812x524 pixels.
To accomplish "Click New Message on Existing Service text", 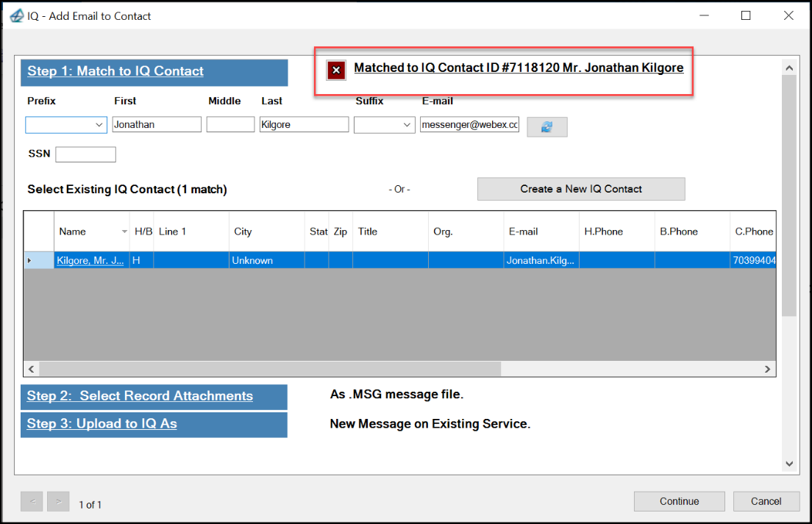I will tap(430, 423).
